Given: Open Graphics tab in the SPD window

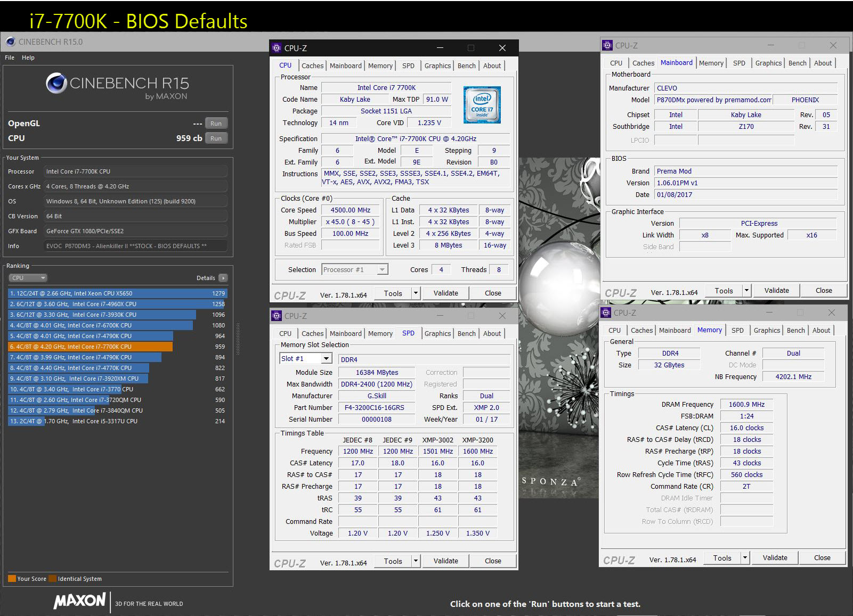Looking at the screenshot, I should tap(437, 333).
